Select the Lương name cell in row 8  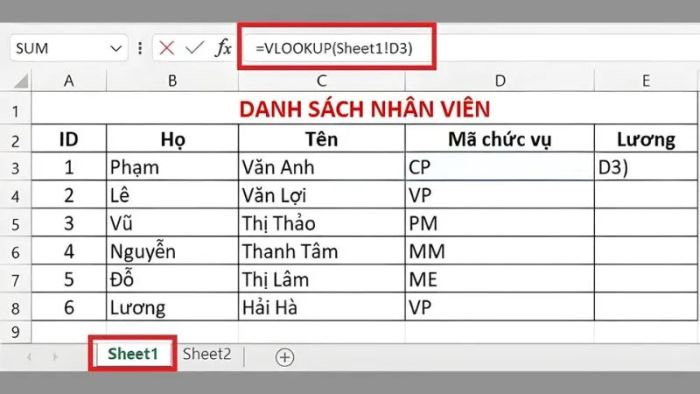[x=172, y=307]
